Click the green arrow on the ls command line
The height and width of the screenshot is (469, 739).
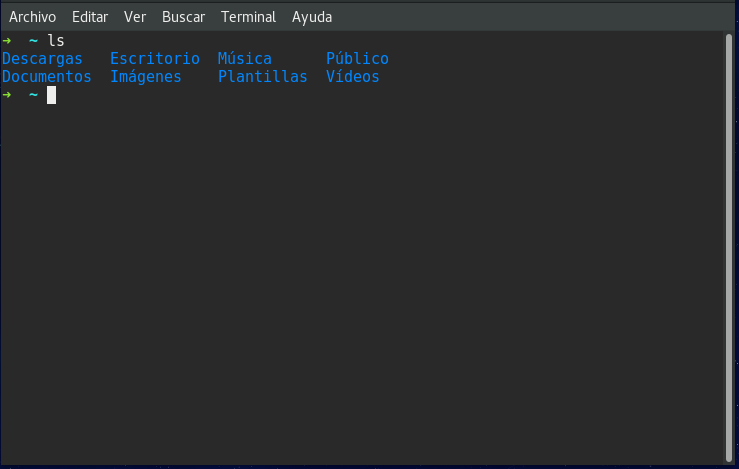point(7,41)
